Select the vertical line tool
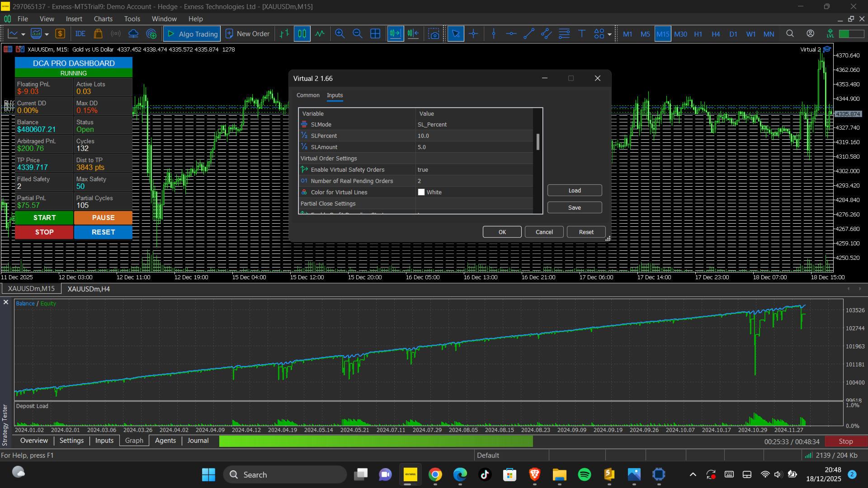This screenshot has height=488, width=868. tap(494, 34)
